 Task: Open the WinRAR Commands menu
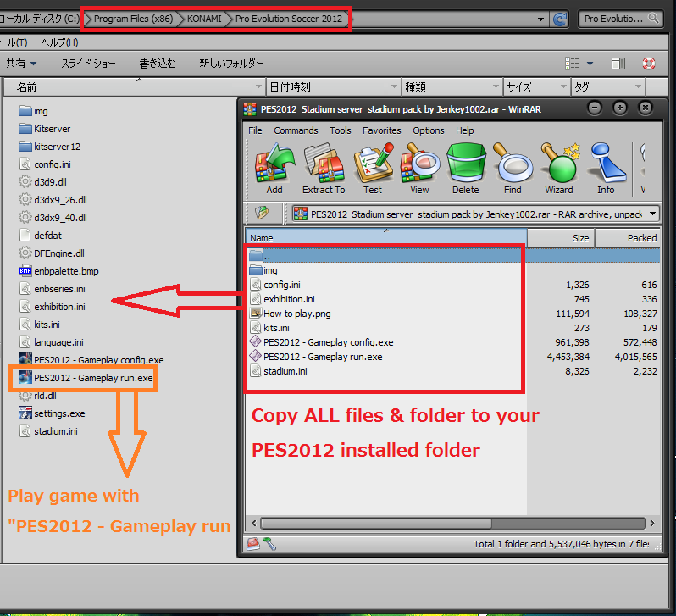[296, 130]
